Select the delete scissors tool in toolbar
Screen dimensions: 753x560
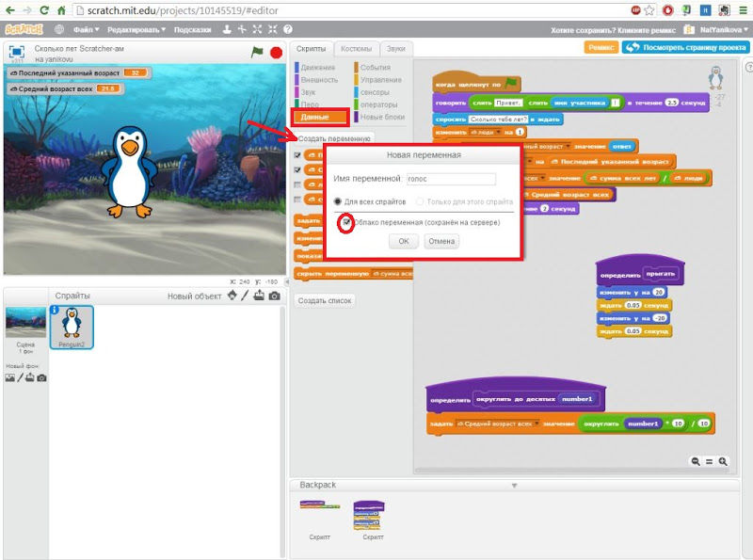[x=242, y=29]
